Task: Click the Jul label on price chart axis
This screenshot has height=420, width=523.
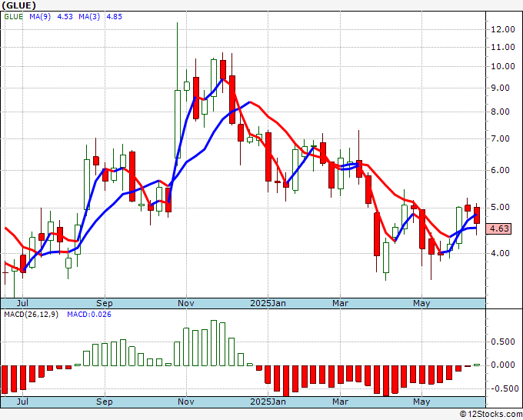Action: [x=22, y=303]
